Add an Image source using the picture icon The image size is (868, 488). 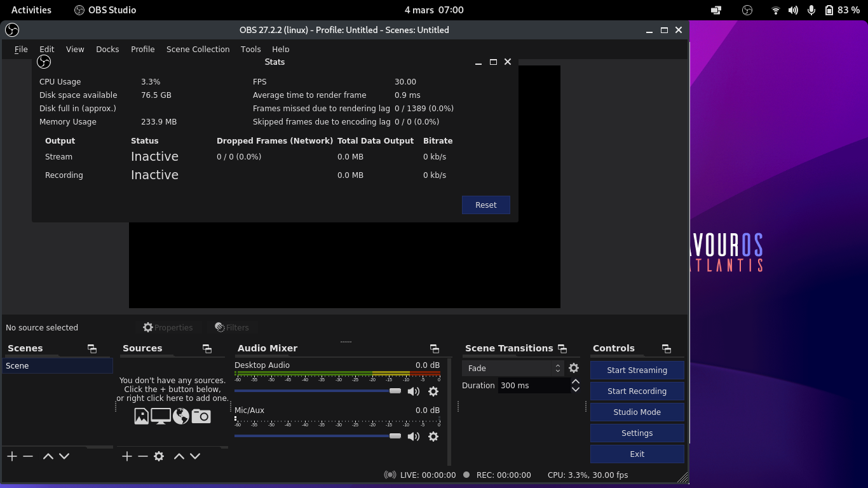click(x=141, y=416)
